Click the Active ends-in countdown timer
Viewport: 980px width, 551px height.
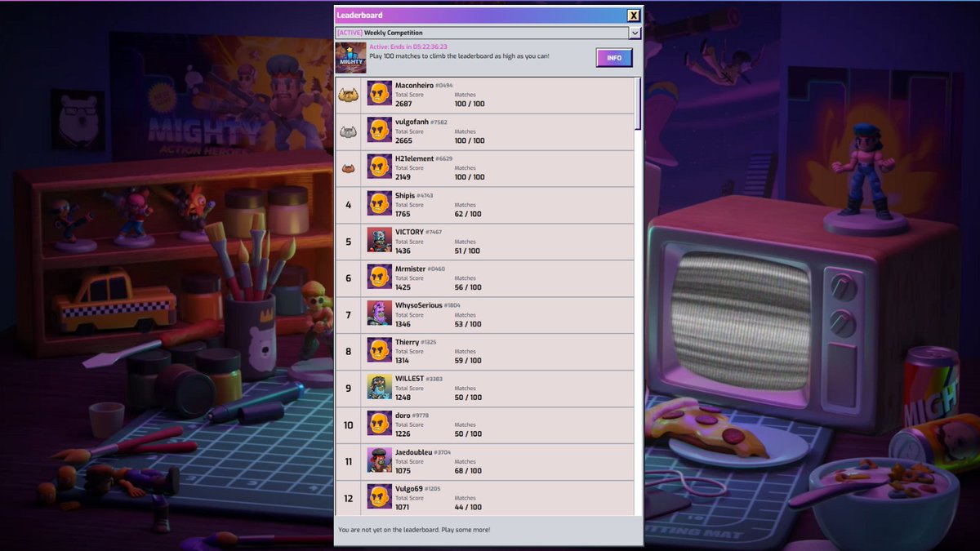[x=408, y=47]
